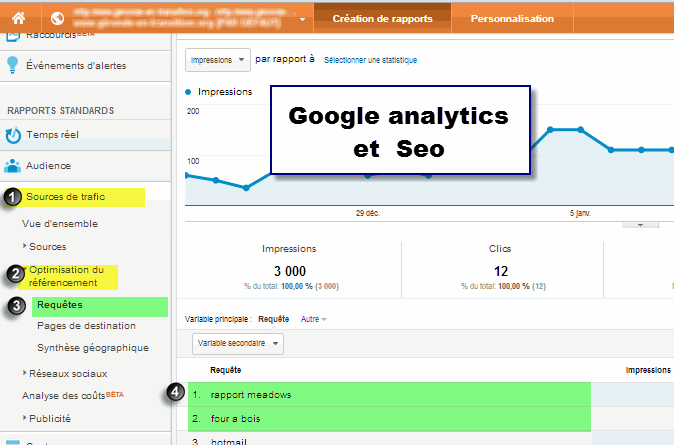Select Requêtes report
This screenshot has height=445, width=674.
pos(60,305)
